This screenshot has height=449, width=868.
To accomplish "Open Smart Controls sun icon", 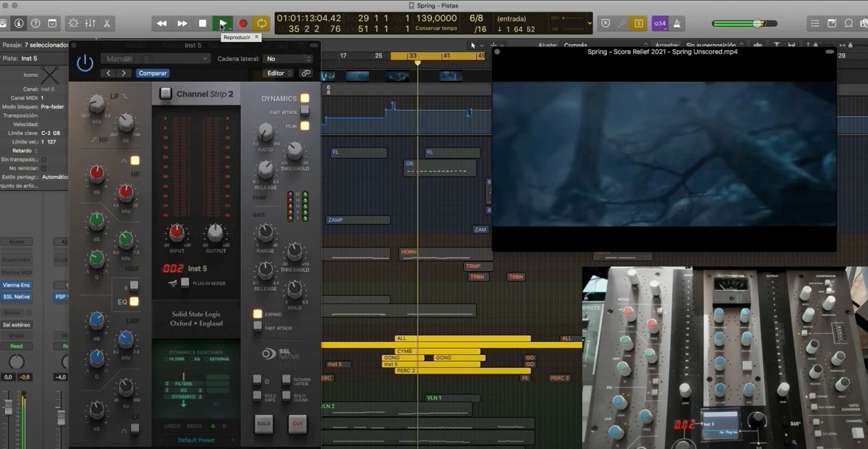I will tap(74, 23).
